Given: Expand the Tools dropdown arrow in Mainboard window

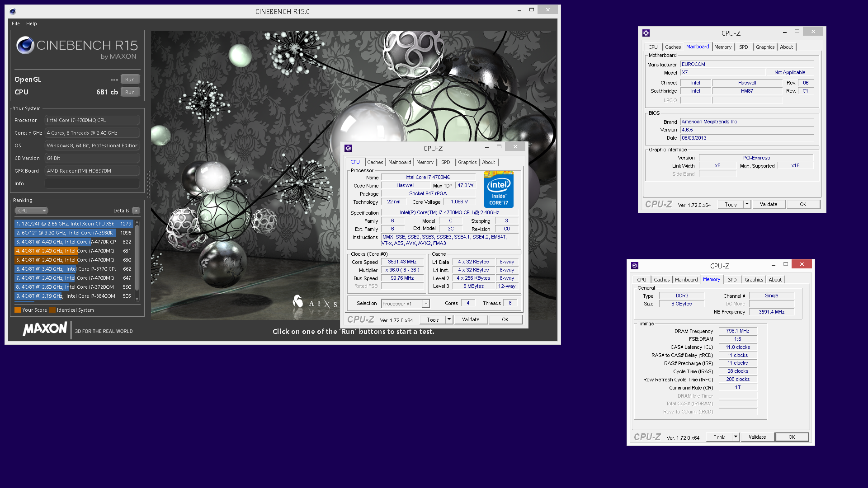Looking at the screenshot, I should (x=747, y=204).
